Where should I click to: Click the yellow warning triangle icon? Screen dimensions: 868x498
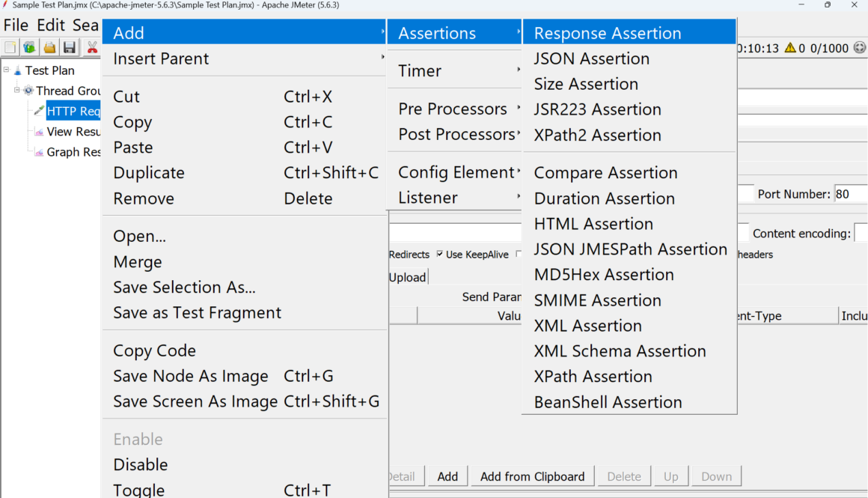(790, 48)
